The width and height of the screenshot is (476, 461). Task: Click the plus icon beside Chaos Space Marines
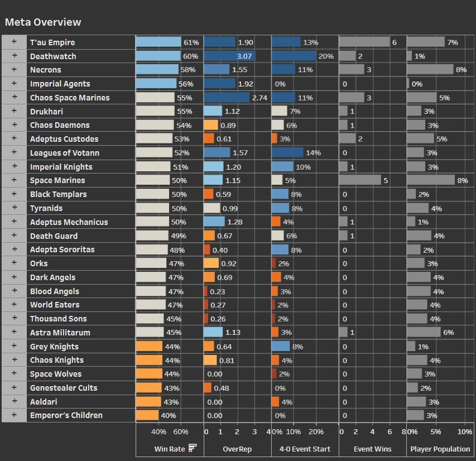coord(14,98)
